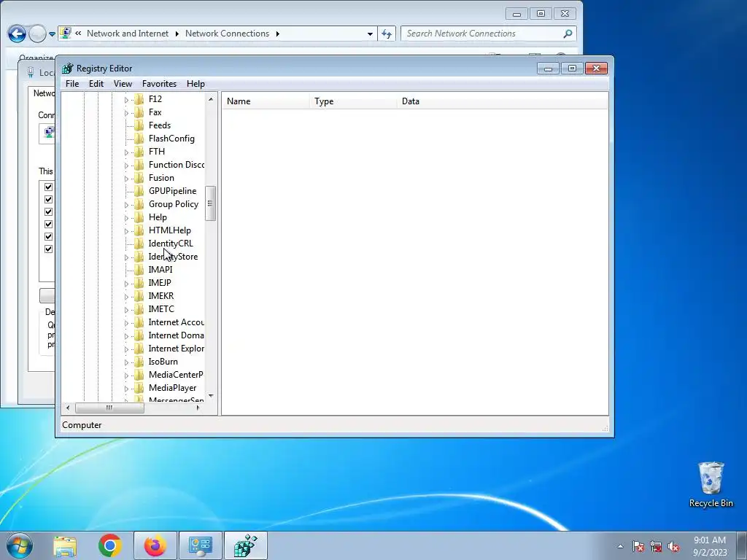This screenshot has width=747, height=560.
Task: Toggle the sixth checkbox in connection items list
Action: (49, 249)
